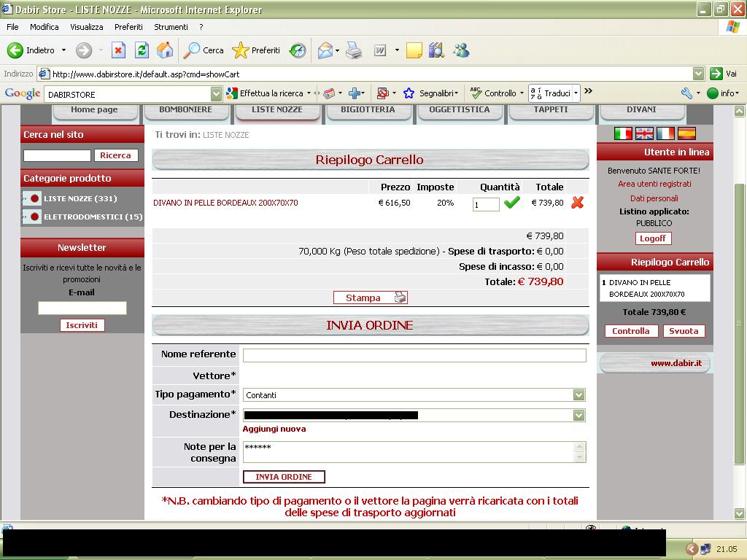Open address bar URL dropdown arrow
The image size is (747, 560).
click(x=698, y=74)
